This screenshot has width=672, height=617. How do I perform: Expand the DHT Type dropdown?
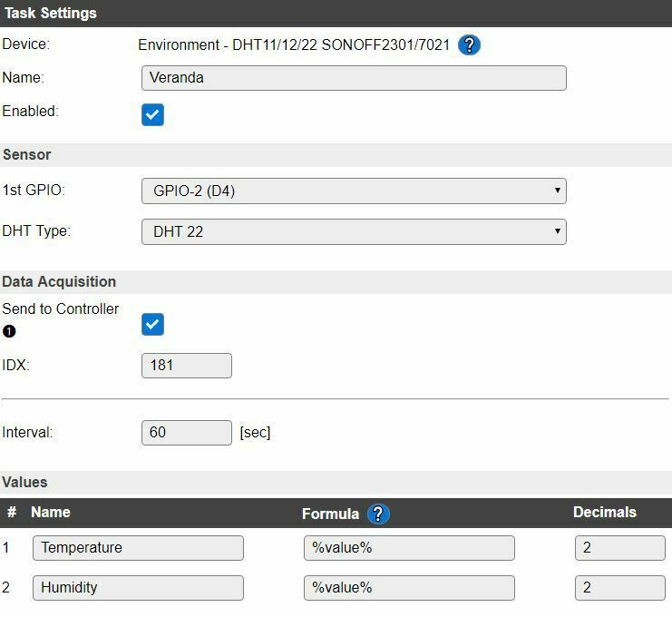pos(354,231)
